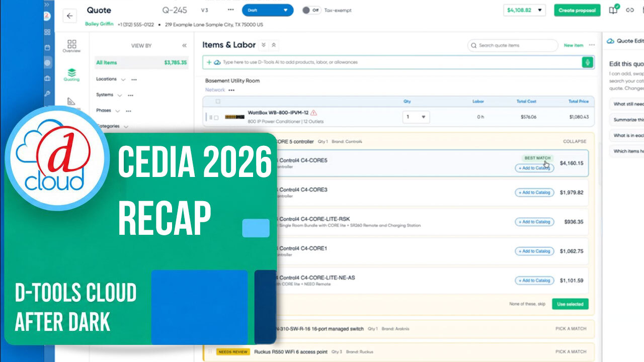Collapse the CORE 5 controller match list

click(575, 142)
